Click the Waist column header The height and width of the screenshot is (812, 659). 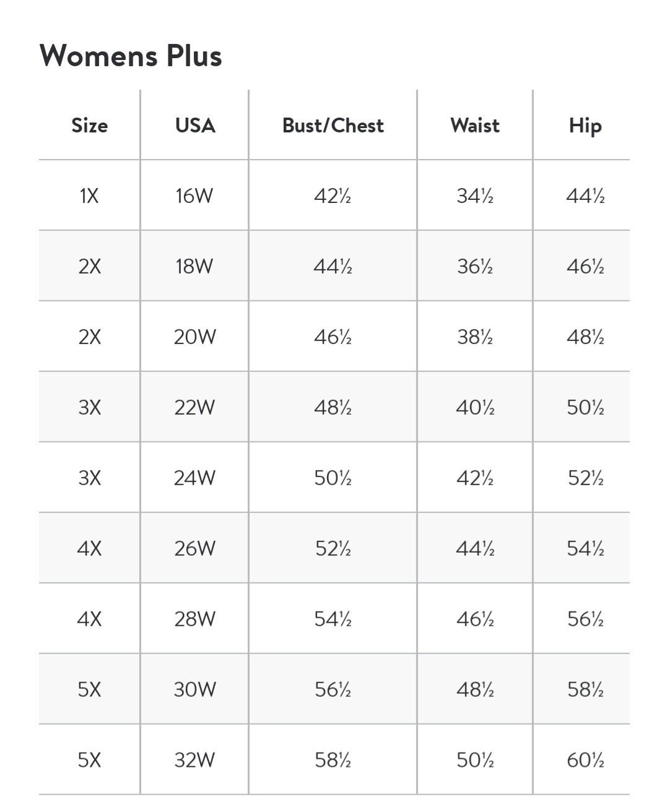[x=475, y=126]
